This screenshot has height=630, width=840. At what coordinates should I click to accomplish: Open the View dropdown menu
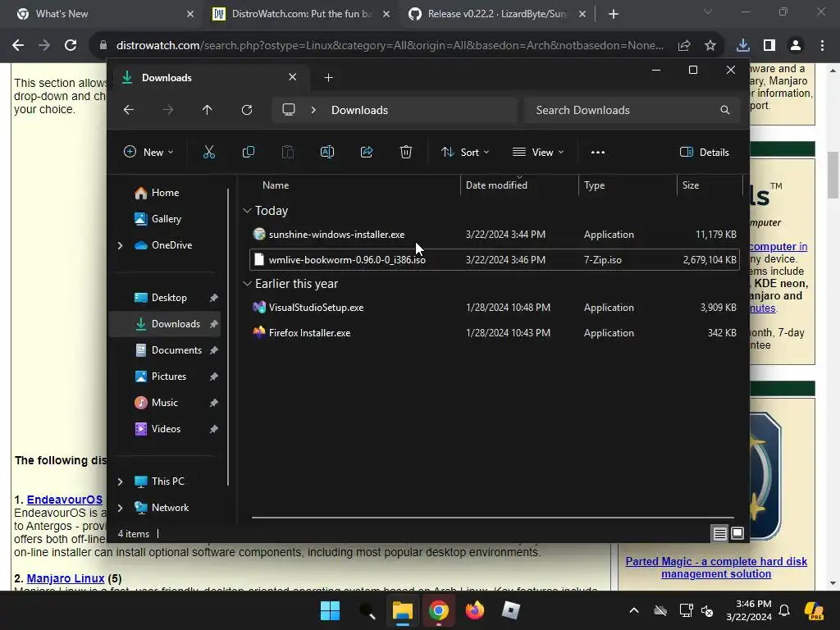pos(538,152)
